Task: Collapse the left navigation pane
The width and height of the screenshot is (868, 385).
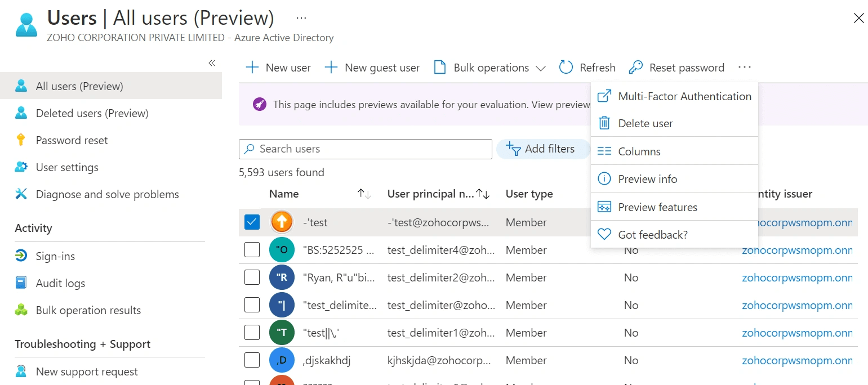Action: (212, 63)
